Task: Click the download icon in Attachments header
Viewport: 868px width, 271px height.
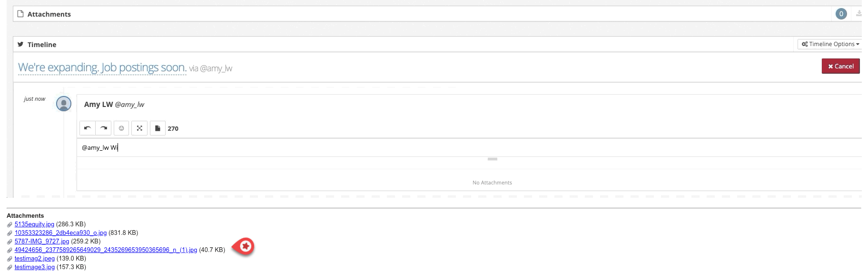Action: coord(858,14)
